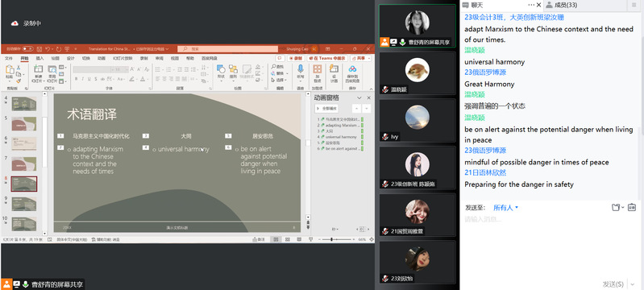The width and height of the screenshot is (644, 290).
Task: Open the Designer icon in the ribbon
Action: [x=334, y=69]
